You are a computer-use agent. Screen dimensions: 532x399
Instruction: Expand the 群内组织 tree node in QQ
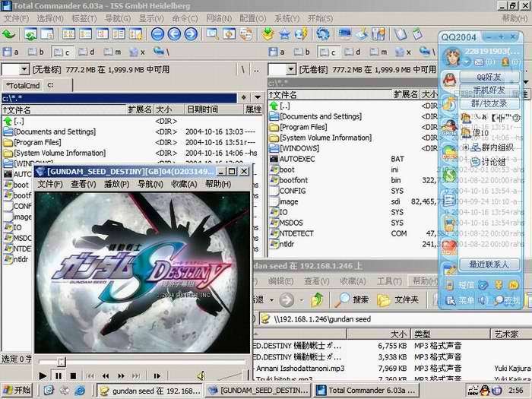pyautogui.click(x=465, y=147)
